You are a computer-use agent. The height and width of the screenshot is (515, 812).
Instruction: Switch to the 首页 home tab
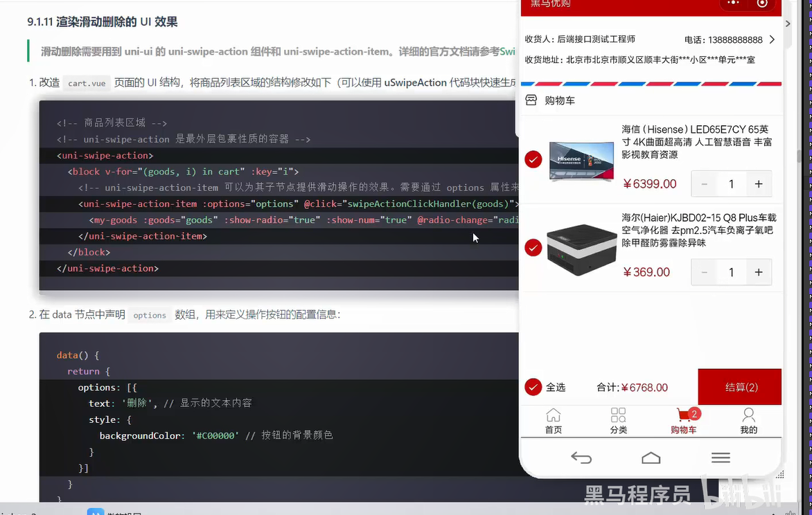click(x=553, y=422)
